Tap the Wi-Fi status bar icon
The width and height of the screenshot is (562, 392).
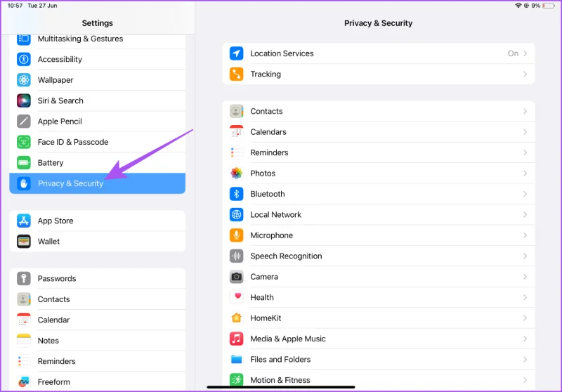518,6
